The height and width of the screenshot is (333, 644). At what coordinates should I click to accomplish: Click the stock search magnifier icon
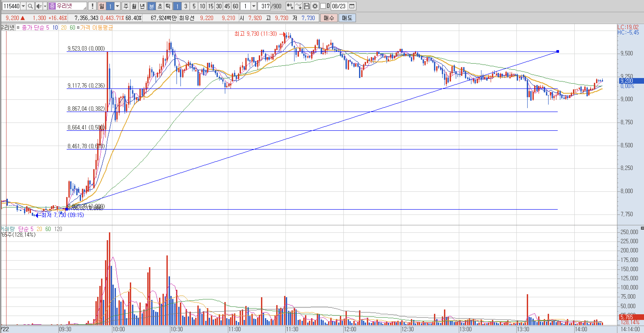click(x=30, y=6)
